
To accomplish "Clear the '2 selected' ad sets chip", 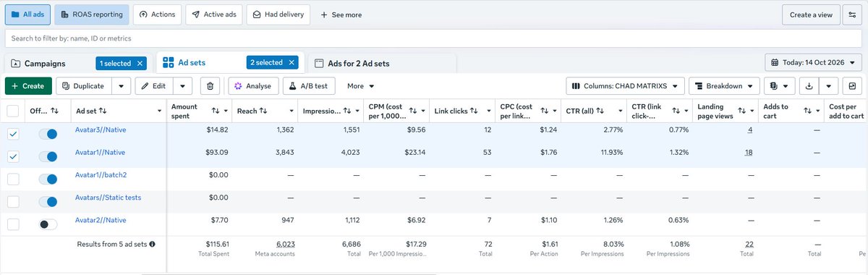I will coord(291,63).
